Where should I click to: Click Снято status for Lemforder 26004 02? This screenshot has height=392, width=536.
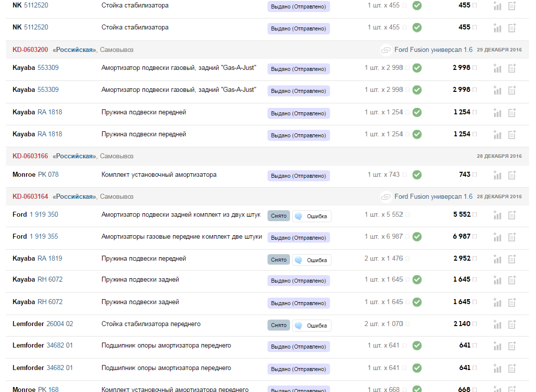pos(278,325)
